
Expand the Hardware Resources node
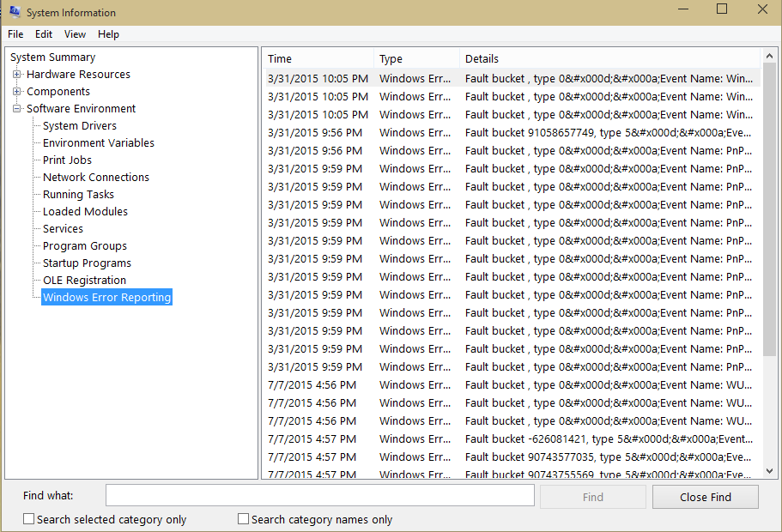click(x=16, y=75)
